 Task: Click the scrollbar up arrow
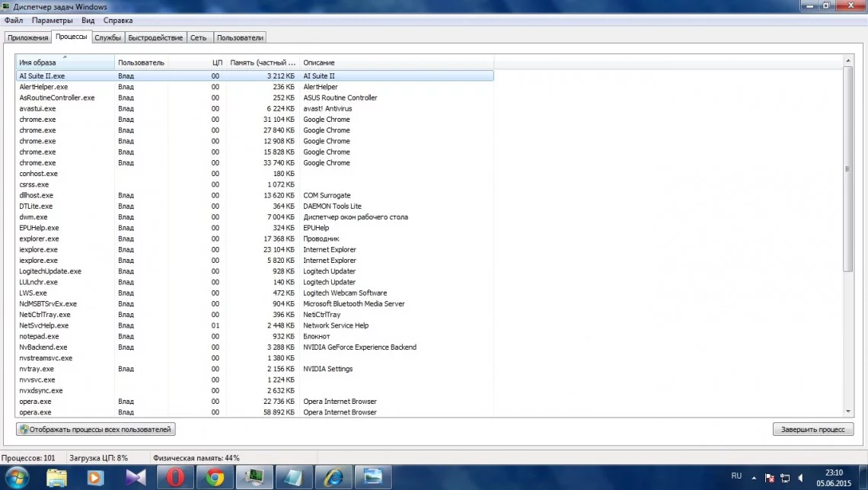pos(848,60)
